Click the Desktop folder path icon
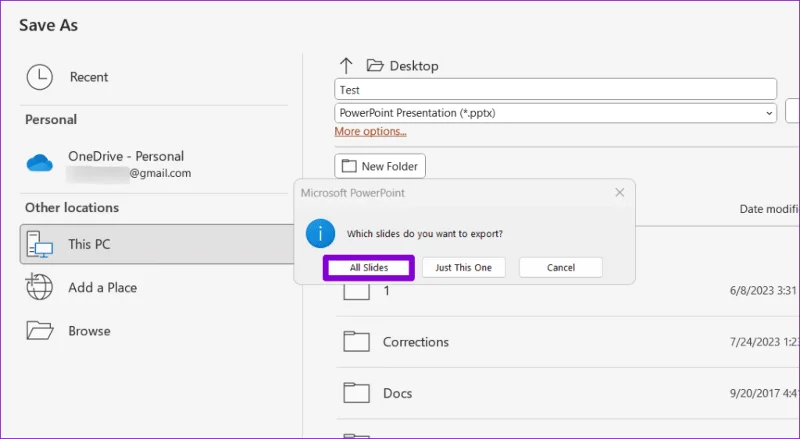800x439 pixels. coord(375,65)
